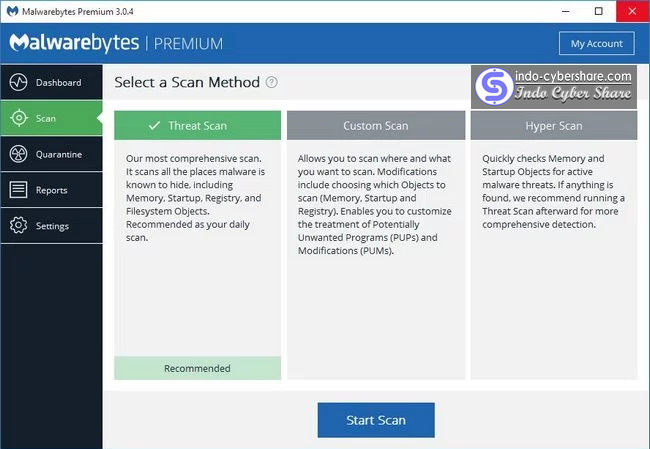Image resolution: width=650 pixels, height=449 pixels.
Task: Open help question mark beside Select a Scan Method
Action: (x=272, y=82)
